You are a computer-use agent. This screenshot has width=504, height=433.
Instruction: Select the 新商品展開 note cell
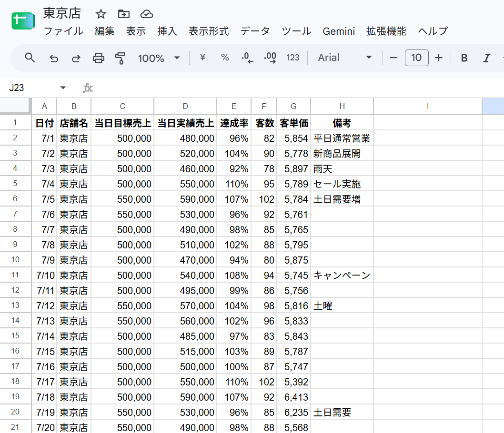pos(342,153)
